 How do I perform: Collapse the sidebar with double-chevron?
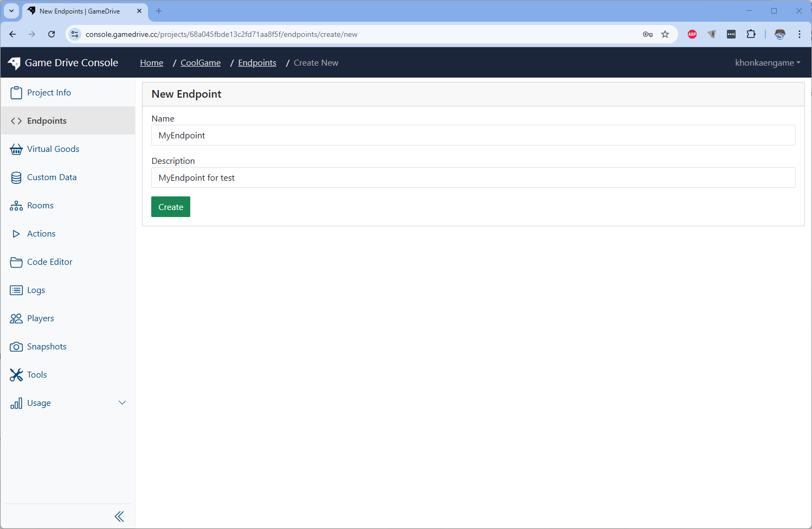(x=119, y=516)
